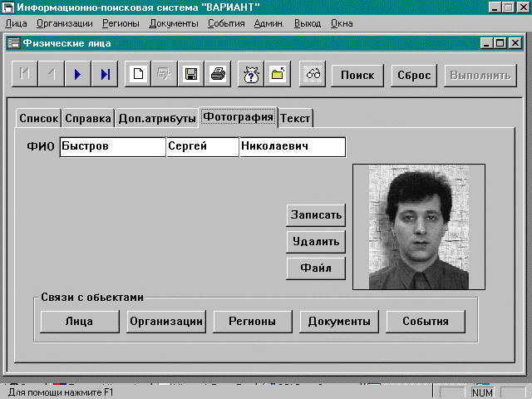Print the record with printer icon

pos(217,75)
